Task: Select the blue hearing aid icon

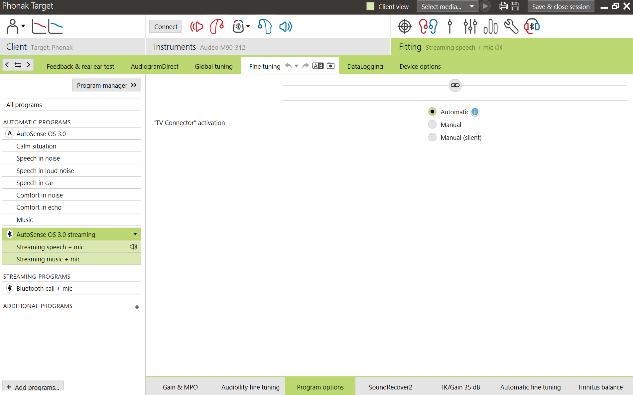Action: point(265,27)
